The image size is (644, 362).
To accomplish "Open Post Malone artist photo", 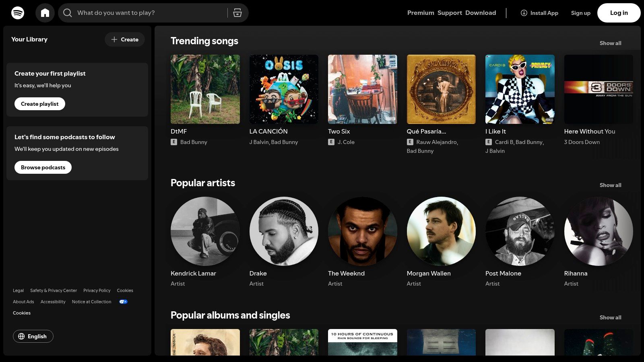I will pyautogui.click(x=520, y=231).
